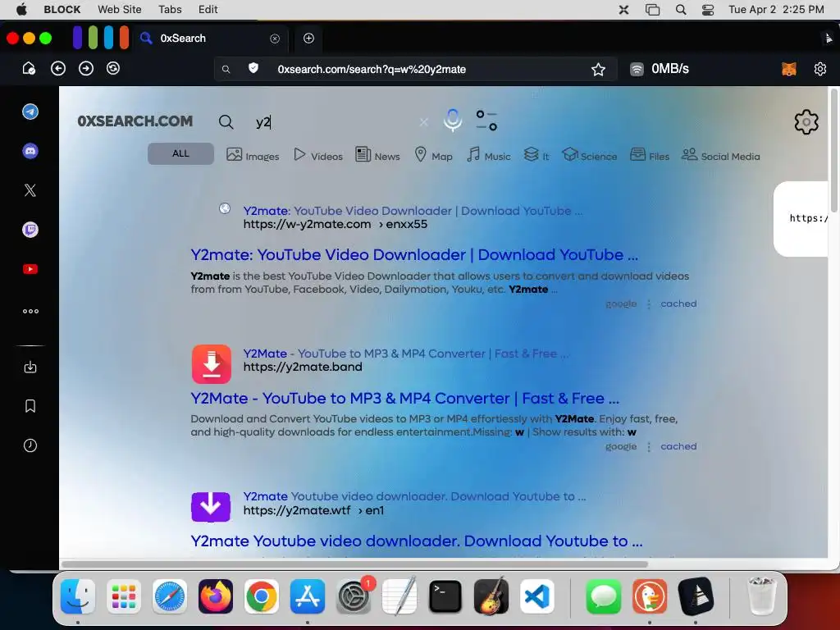Open cached version of y2mate.band result
The height and width of the screenshot is (630, 840).
678,446
